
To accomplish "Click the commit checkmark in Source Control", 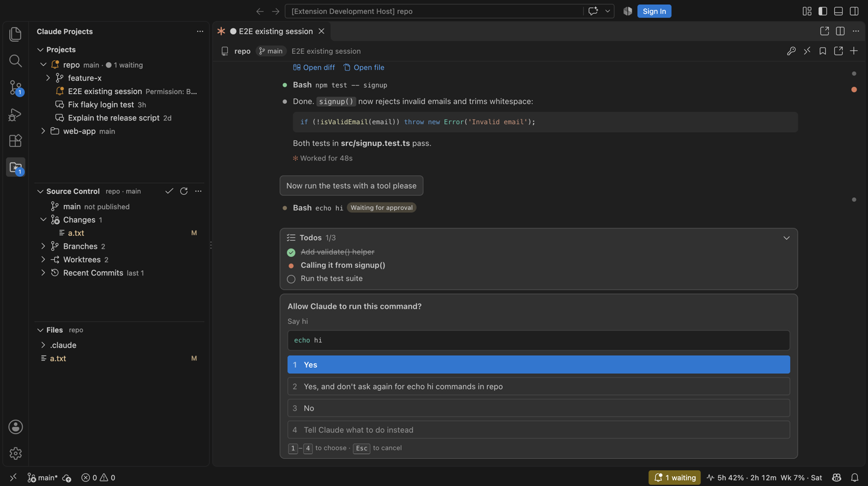I will point(169,191).
